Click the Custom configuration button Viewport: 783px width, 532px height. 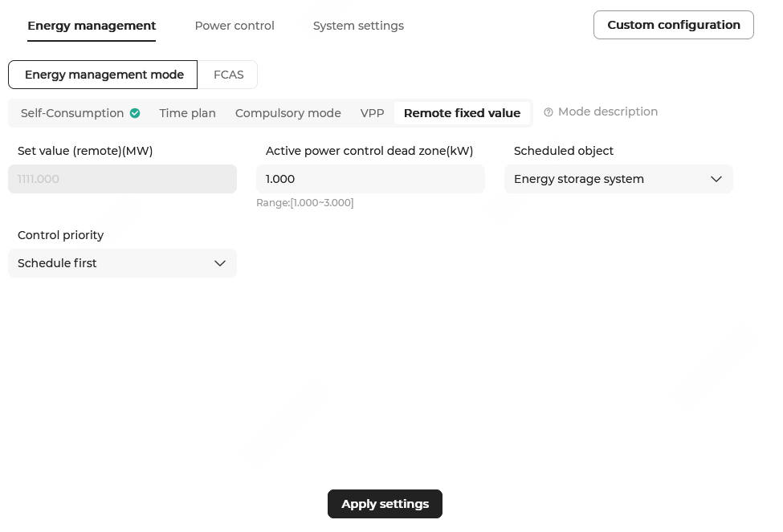click(673, 25)
